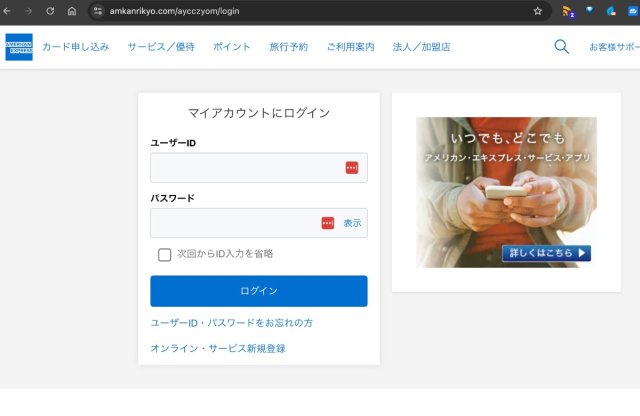Click the 詳しくはこちら app banner button
Image resolution: width=640 pixels, height=416 pixels.
pos(546,253)
